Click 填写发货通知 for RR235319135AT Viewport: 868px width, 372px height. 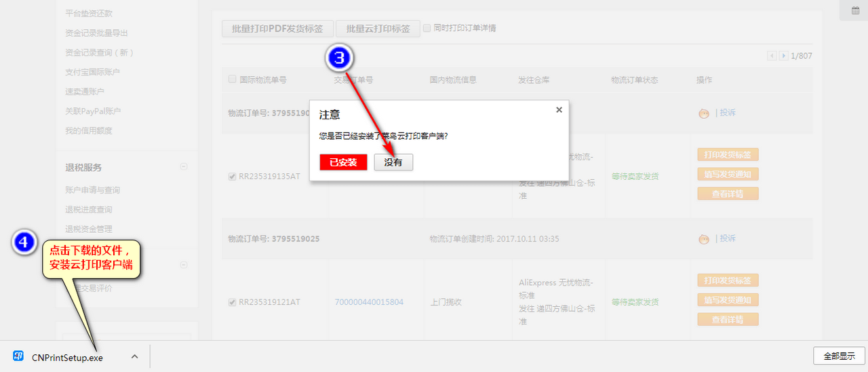click(x=728, y=174)
